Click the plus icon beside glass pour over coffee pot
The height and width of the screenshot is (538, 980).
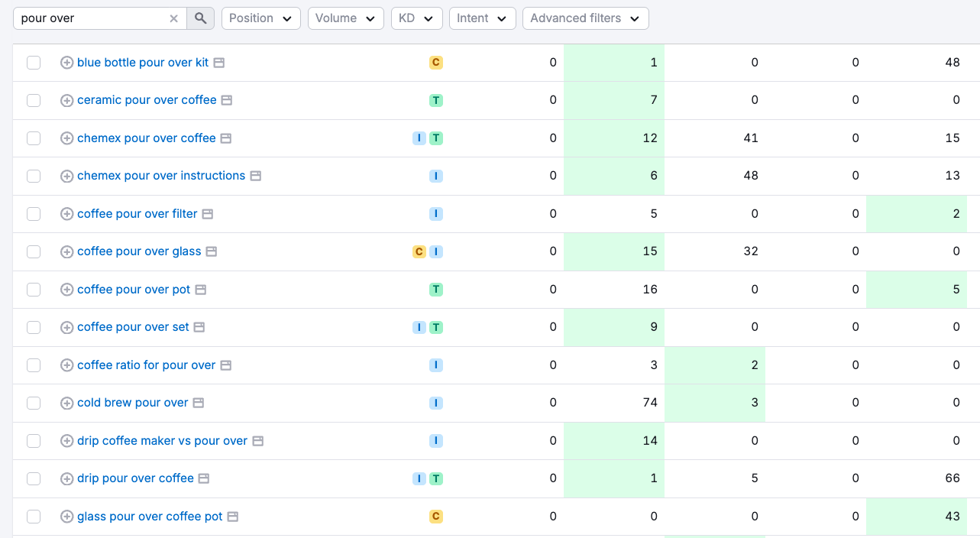coord(66,516)
